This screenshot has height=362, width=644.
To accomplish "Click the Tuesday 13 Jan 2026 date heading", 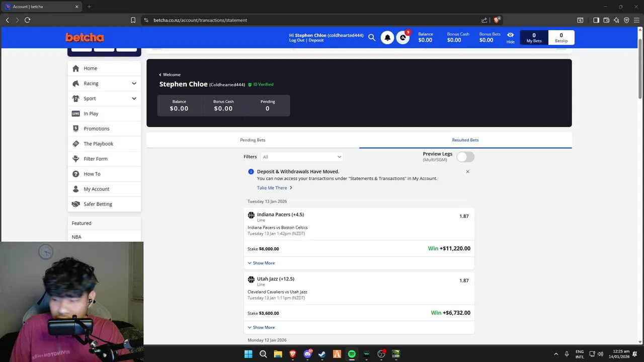I will 267,201.
